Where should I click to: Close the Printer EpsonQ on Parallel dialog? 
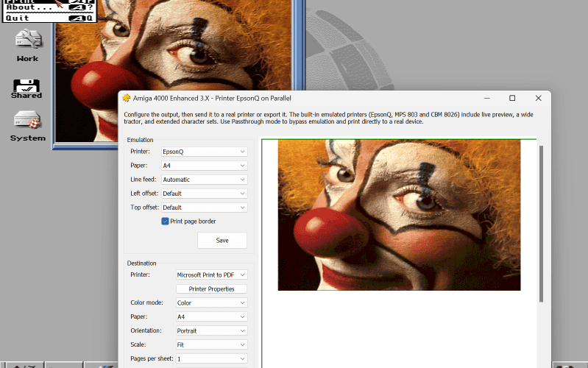[x=538, y=99]
